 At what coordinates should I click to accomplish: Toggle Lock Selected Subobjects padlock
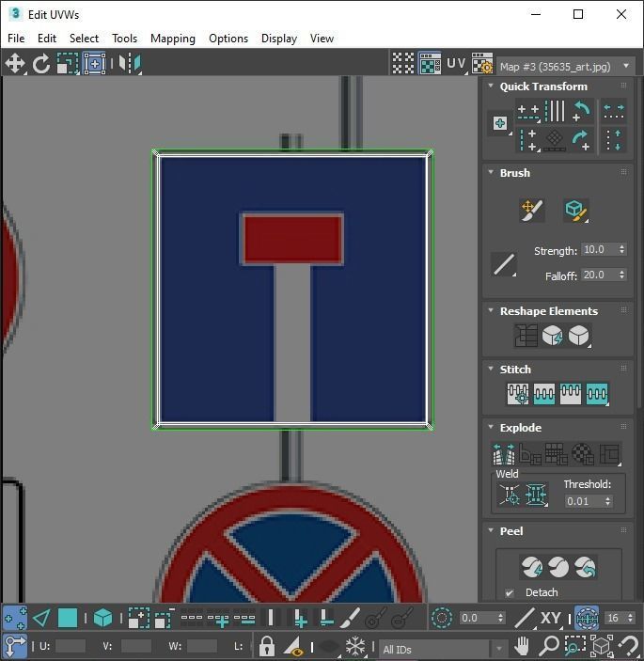point(266,646)
